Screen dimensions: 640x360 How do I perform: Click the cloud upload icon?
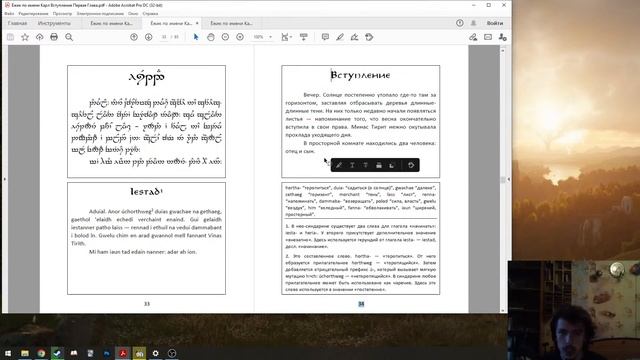pos(39,37)
